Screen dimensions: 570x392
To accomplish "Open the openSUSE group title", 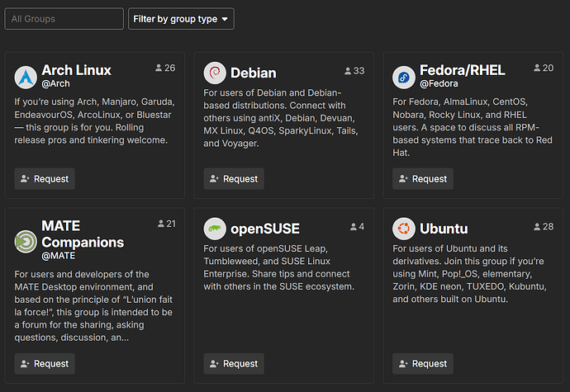I will 265,229.
